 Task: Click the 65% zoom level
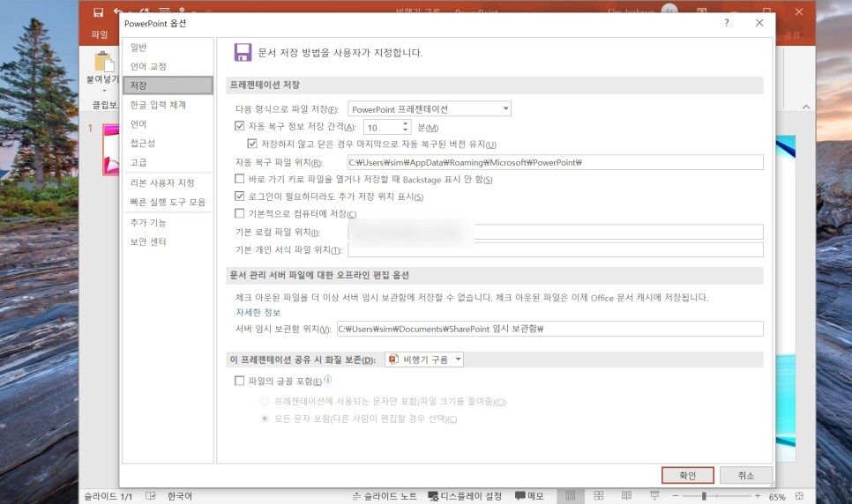(x=777, y=496)
